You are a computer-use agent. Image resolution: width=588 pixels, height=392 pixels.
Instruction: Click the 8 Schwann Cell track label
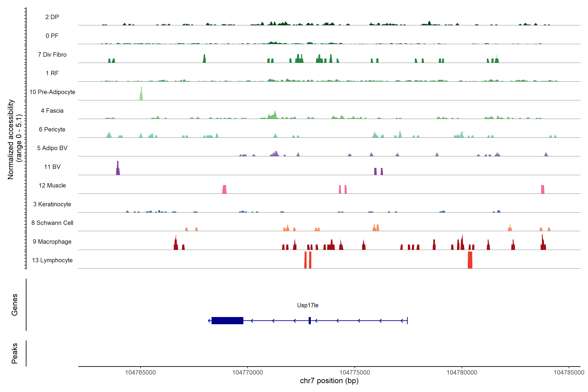tap(52, 223)
